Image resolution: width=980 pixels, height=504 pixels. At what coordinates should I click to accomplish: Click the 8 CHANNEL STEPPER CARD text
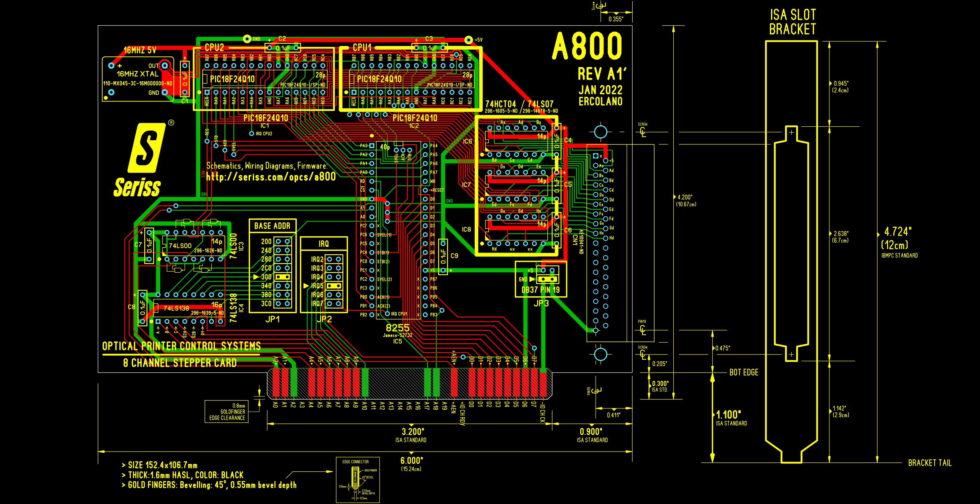[x=180, y=363]
